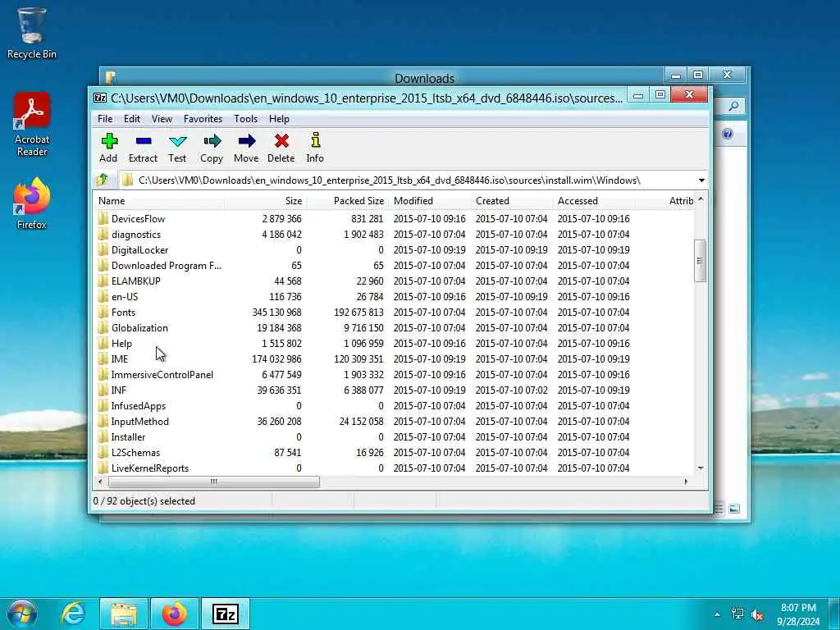The image size is (840, 630).
Task: Sort by Created column header
Action: pyautogui.click(x=512, y=201)
